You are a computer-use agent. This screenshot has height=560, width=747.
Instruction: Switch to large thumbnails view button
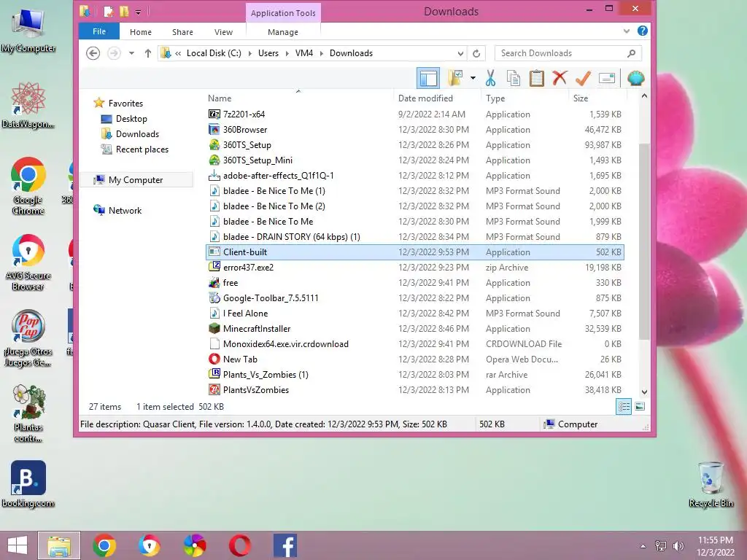(640, 407)
